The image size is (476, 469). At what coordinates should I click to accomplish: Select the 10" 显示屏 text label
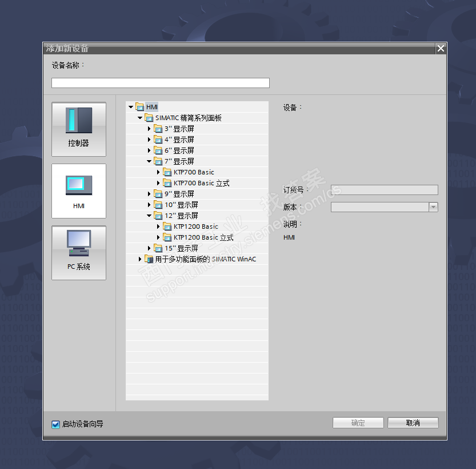click(181, 205)
